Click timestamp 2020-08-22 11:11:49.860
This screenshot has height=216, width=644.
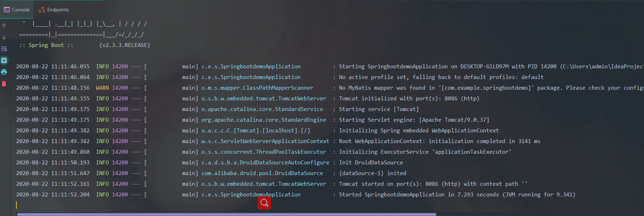(x=53, y=152)
